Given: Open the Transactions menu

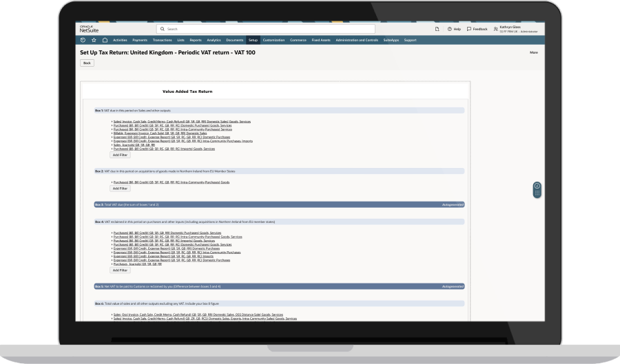Looking at the screenshot, I should [162, 40].
